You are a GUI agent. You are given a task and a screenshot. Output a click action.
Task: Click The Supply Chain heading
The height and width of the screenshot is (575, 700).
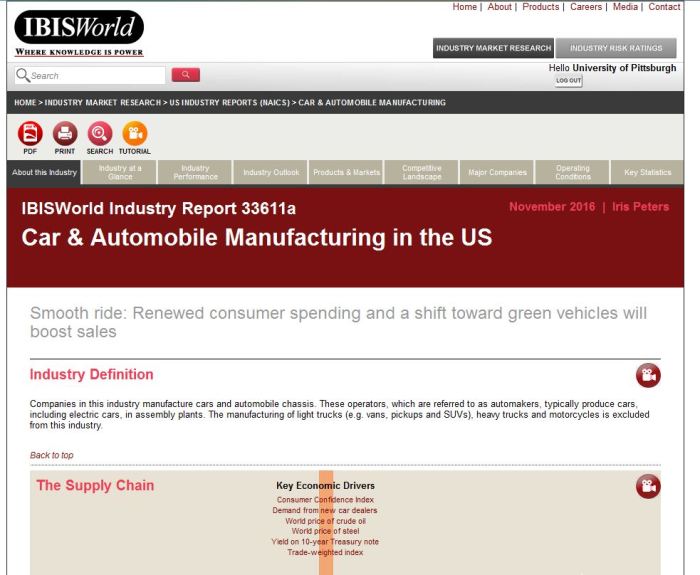(95, 485)
